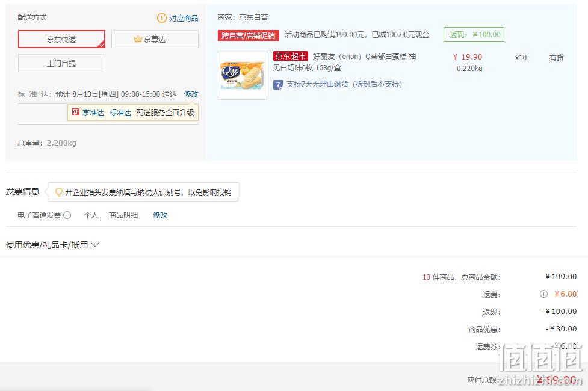The height and width of the screenshot is (391, 588).
Task: Click the 返现 amount -¥100.00
Action: click(x=559, y=311)
